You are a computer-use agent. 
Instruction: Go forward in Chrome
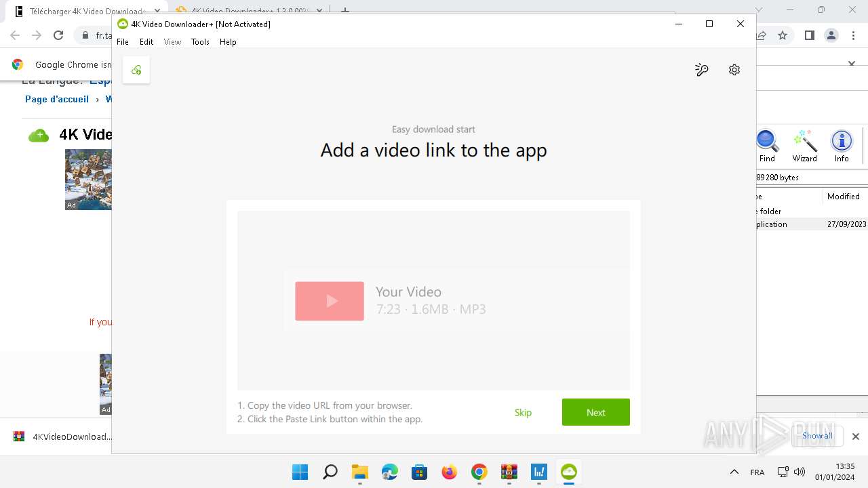(x=37, y=35)
